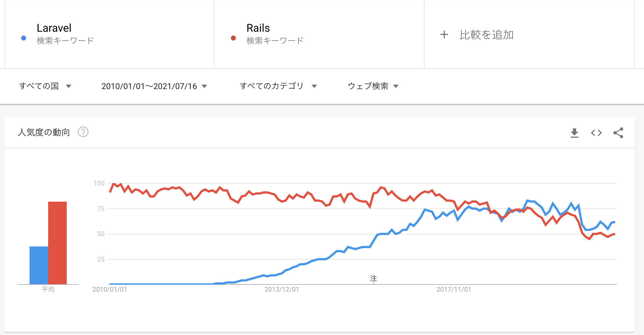
Task: Click the share icon
Action: (618, 133)
